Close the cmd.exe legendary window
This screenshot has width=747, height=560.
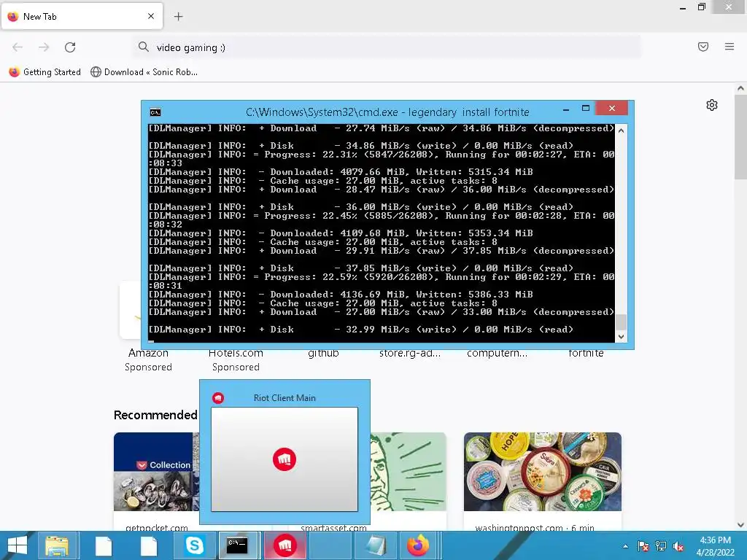(612, 109)
